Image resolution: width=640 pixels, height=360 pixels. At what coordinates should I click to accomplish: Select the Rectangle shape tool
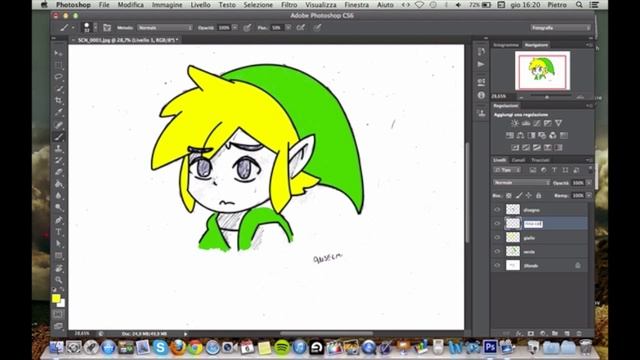point(59,256)
